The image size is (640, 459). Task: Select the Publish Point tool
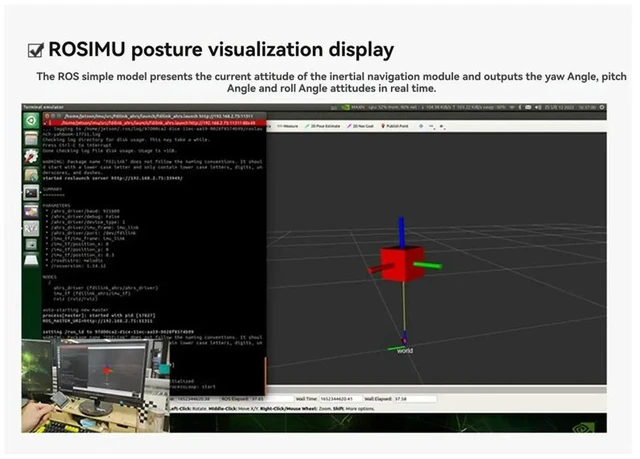click(x=395, y=126)
